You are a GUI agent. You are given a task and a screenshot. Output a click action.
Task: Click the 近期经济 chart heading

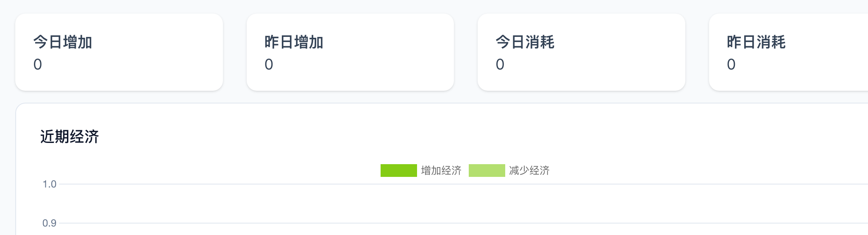(70, 137)
